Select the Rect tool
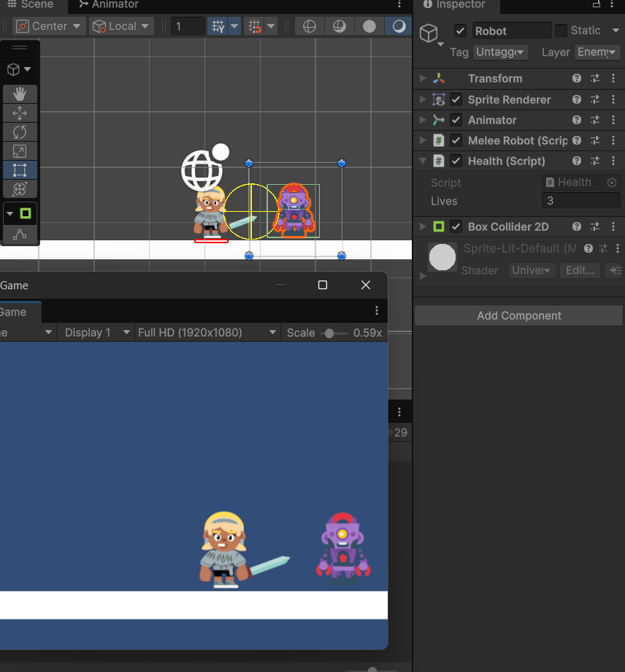Image resolution: width=625 pixels, height=672 pixels. click(20, 170)
